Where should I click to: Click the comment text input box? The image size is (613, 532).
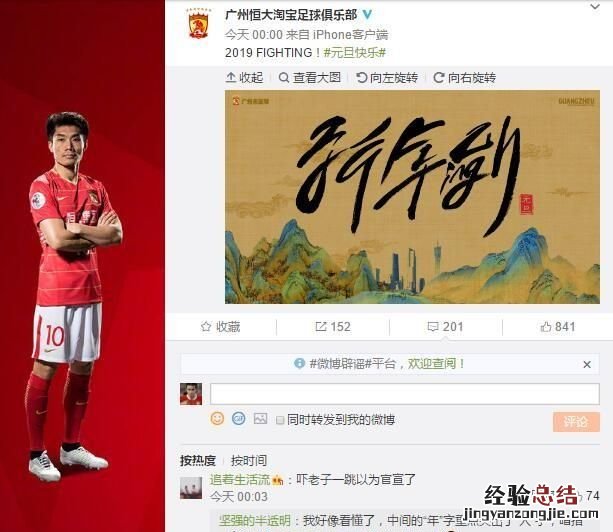click(405, 394)
